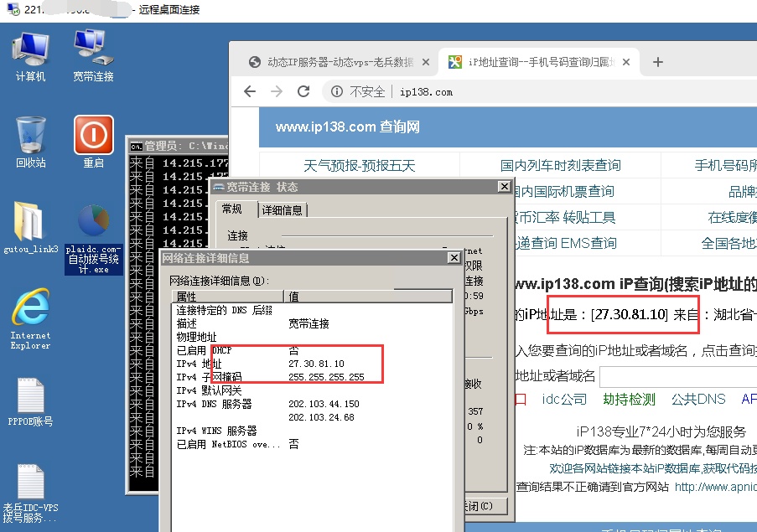Open the 公共DNS link
This screenshot has width=757, height=532.
(x=698, y=399)
